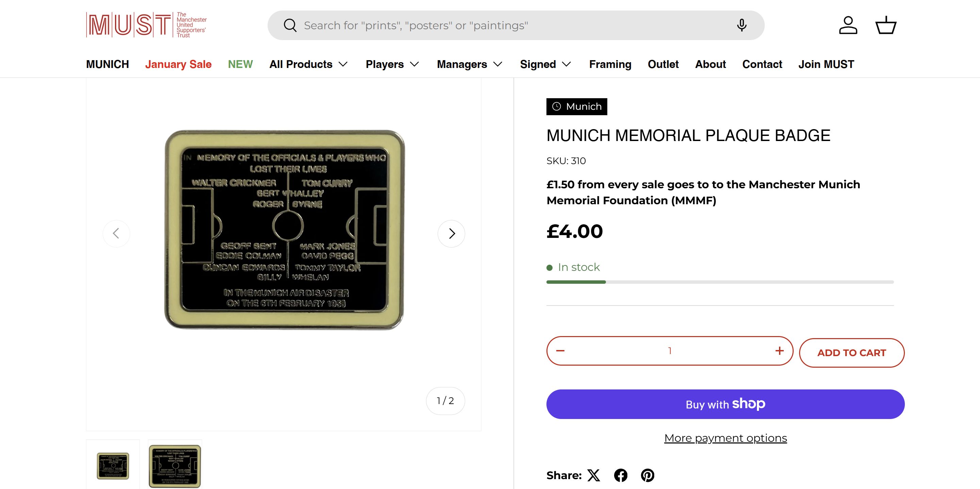This screenshot has width=980, height=489.
Task: Go to the MUST logo homepage
Action: pyautogui.click(x=147, y=25)
